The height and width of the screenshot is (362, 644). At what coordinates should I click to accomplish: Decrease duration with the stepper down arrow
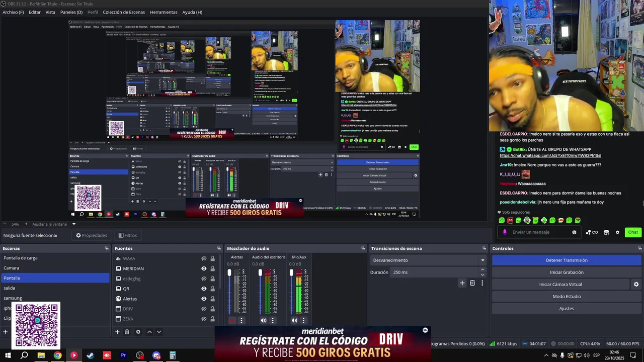[482, 275]
